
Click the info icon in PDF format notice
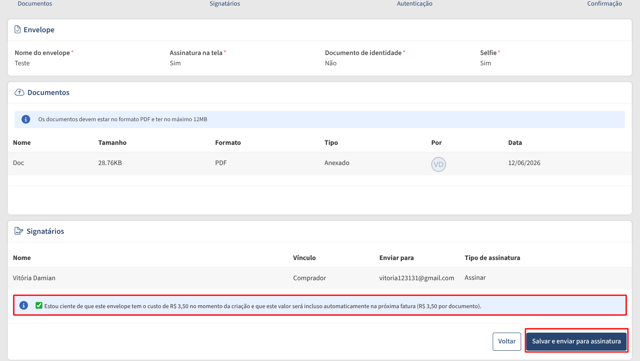26,119
